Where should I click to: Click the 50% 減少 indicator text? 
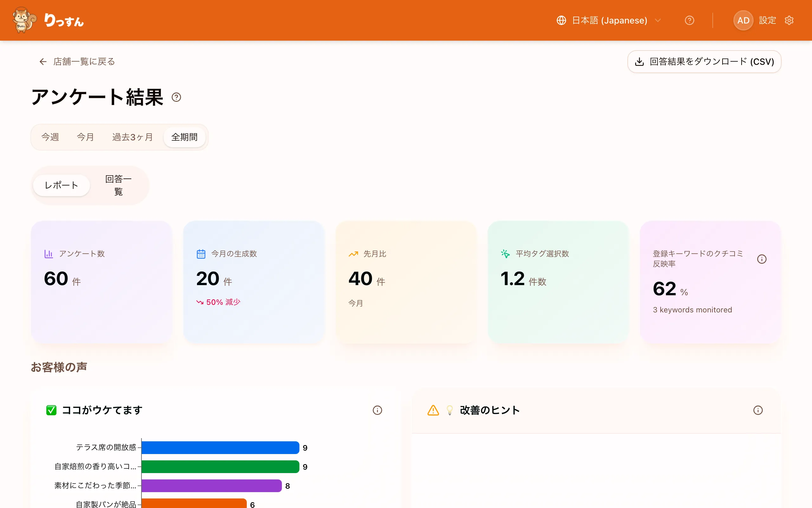point(224,302)
